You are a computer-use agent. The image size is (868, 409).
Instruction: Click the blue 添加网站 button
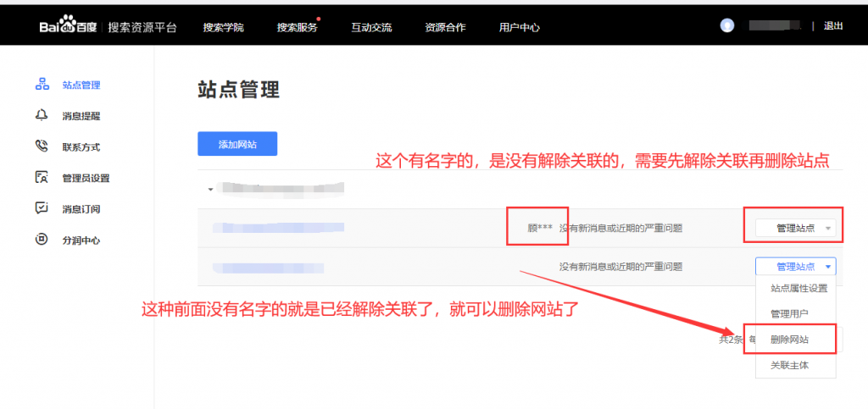click(x=237, y=144)
